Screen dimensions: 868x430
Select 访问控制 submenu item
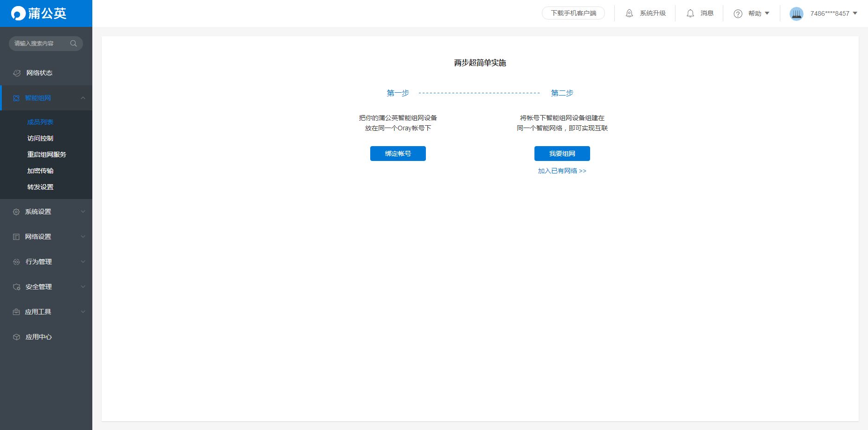pyautogui.click(x=40, y=138)
